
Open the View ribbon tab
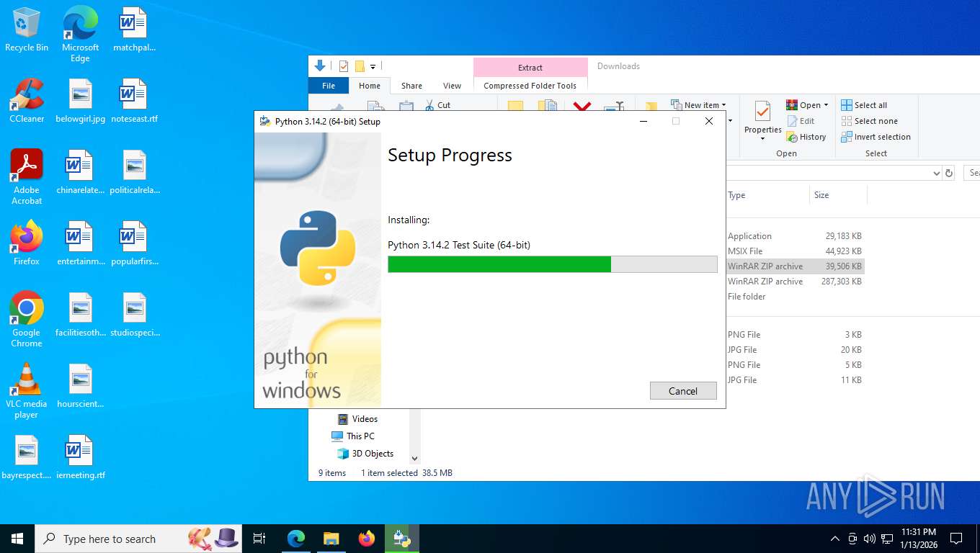(x=452, y=86)
